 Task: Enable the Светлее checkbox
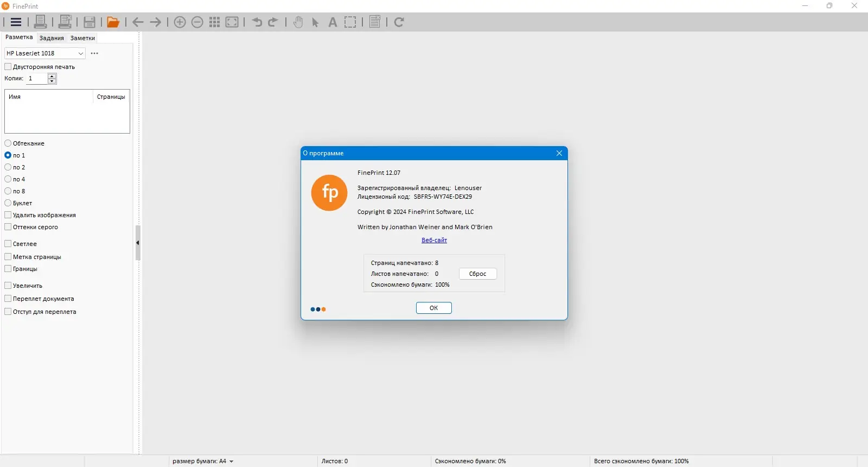coord(8,244)
